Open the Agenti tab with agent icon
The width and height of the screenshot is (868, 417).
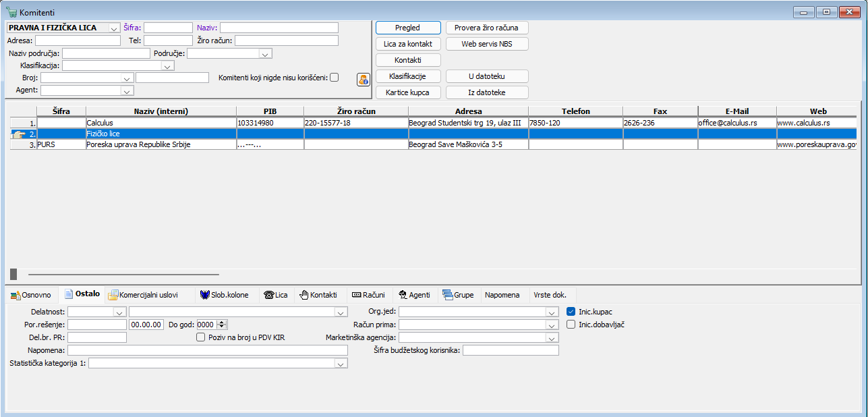(413, 295)
